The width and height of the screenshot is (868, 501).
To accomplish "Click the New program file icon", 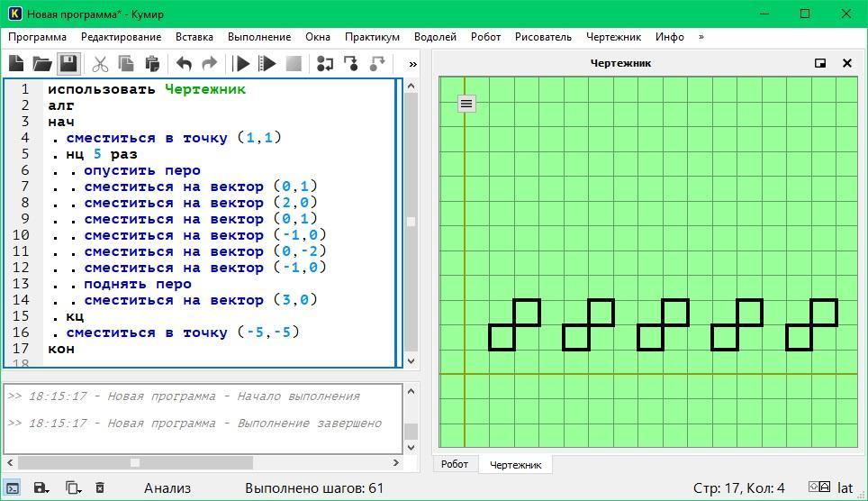I will (16, 63).
